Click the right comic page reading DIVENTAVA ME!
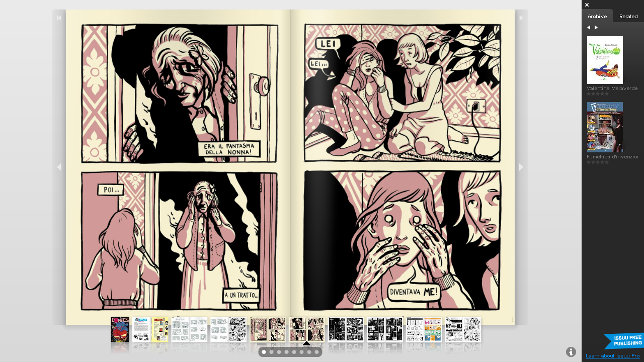Viewport: 644px width, 362px height. pos(403,167)
